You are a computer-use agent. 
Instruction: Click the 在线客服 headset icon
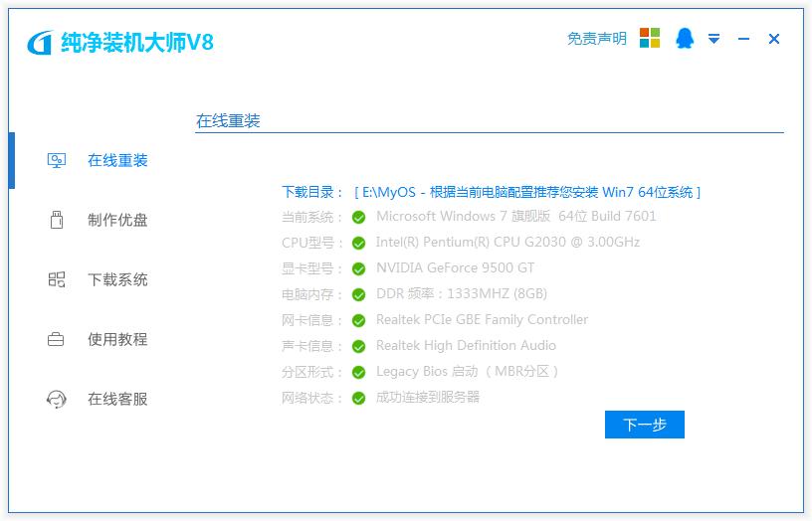pyautogui.click(x=57, y=399)
